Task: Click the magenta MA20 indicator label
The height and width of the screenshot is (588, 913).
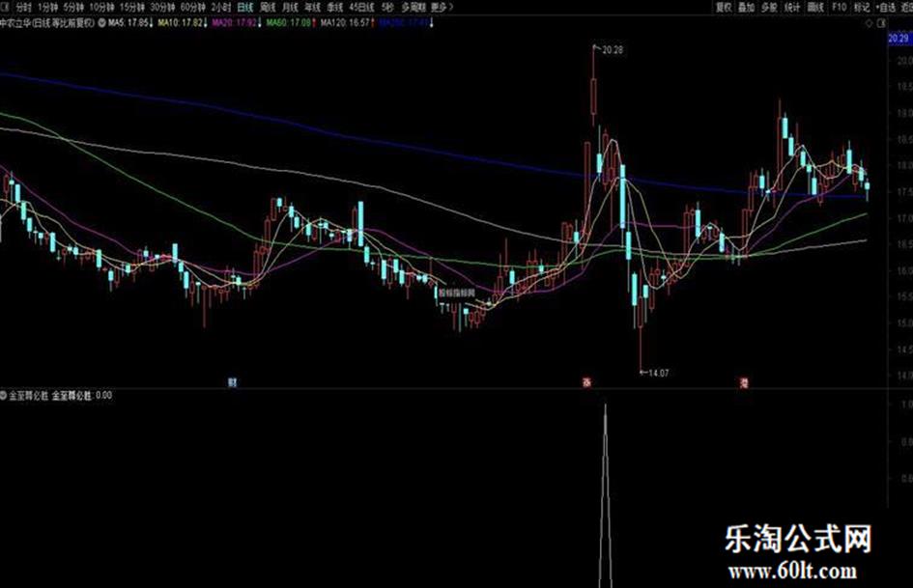Action: [x=237, y=23]
